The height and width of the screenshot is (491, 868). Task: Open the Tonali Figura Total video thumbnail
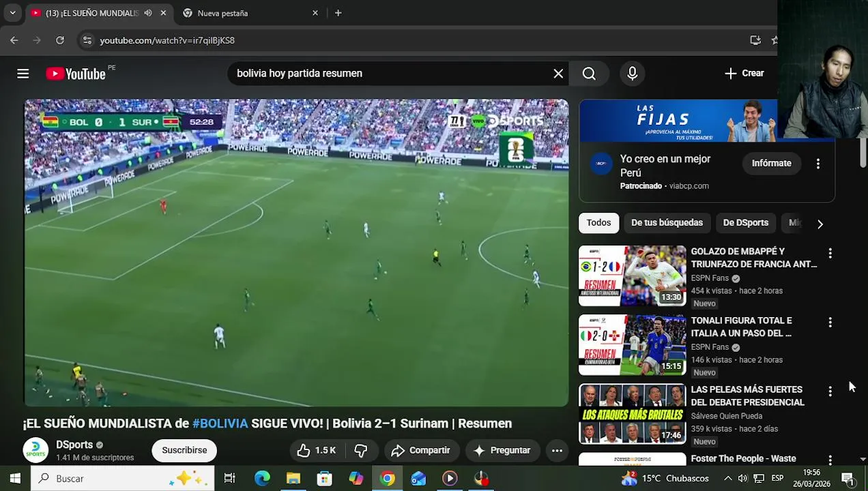[x=632, y=345]
